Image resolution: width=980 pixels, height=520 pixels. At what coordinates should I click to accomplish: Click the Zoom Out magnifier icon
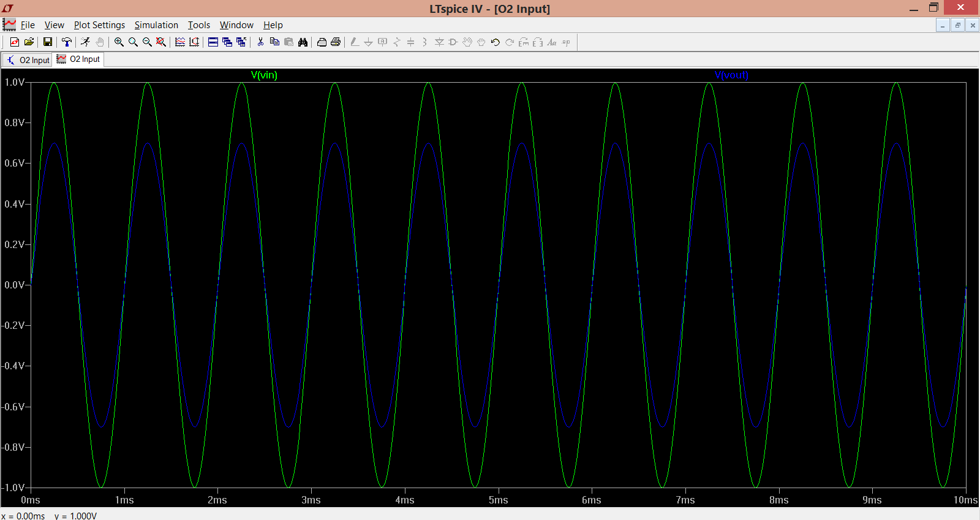[147, 42]
